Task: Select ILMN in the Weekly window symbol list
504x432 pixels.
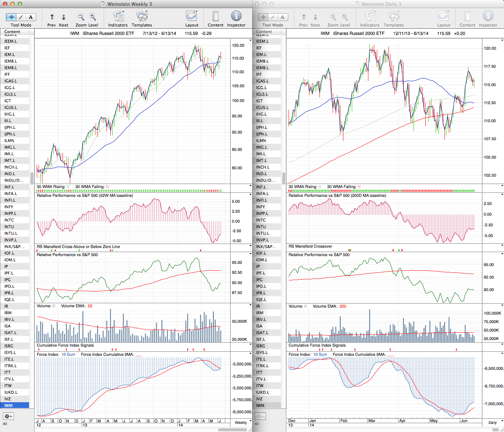Action: tap(9, 141)
